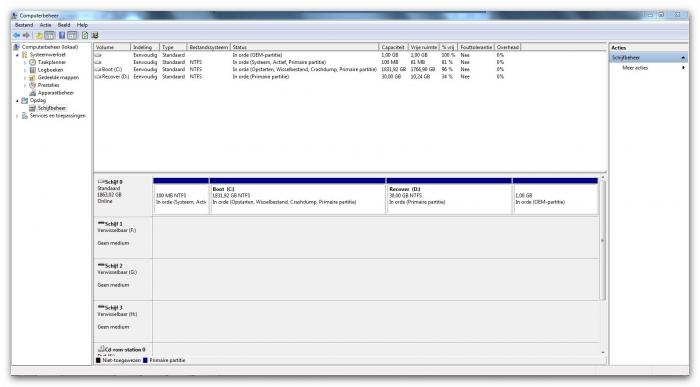Click the Acties pane header
The height and width of the screenshot is (387, 700).
point(649,48)
